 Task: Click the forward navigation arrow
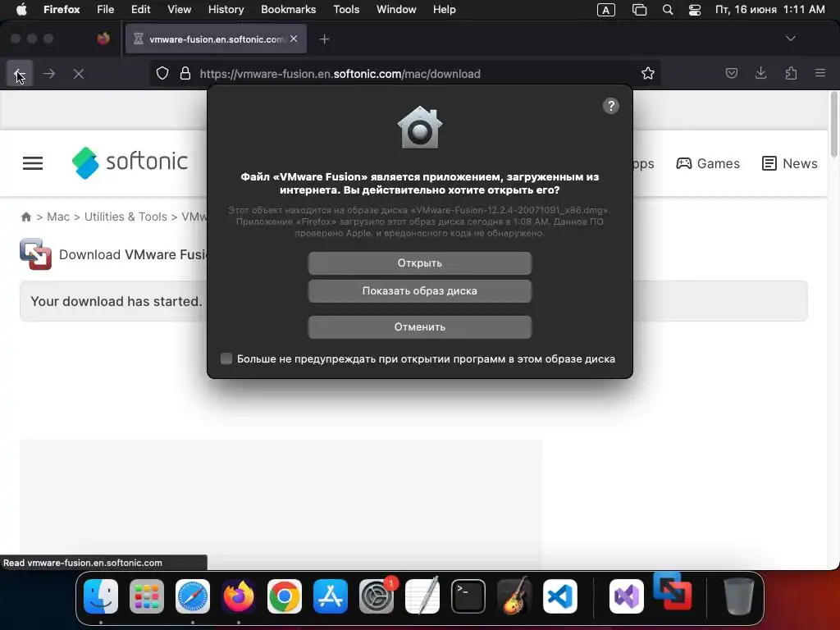(49, 73)
